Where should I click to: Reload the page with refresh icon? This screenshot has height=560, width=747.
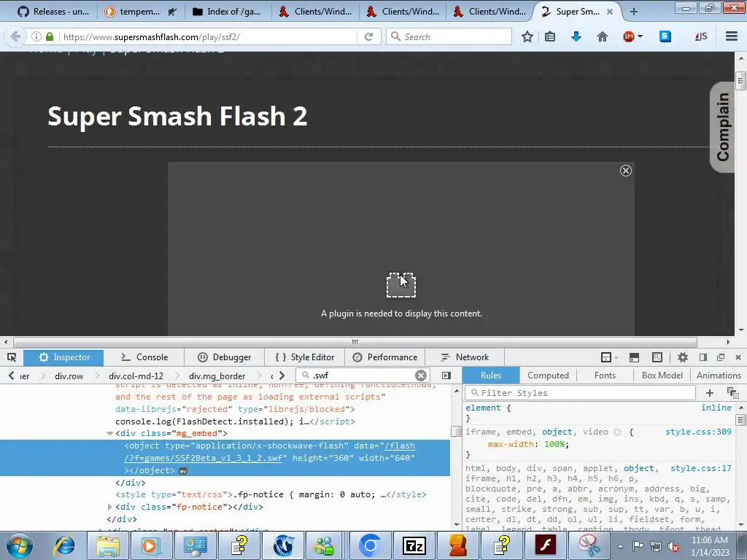click(368, 36)
